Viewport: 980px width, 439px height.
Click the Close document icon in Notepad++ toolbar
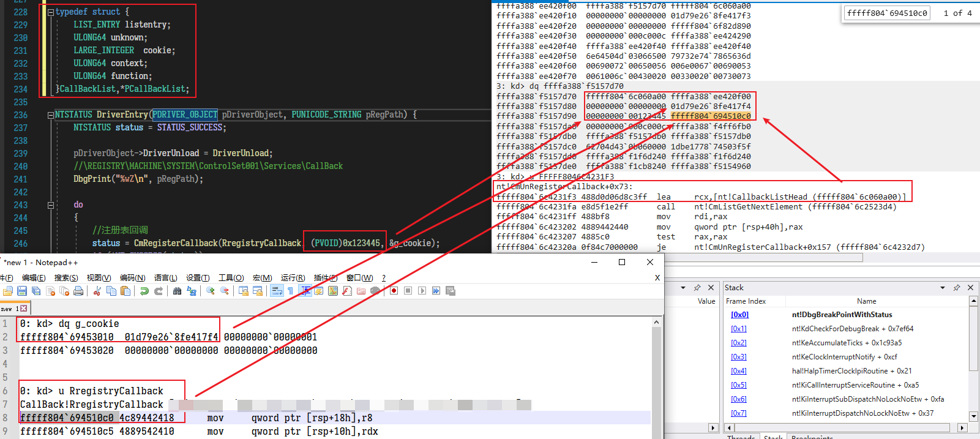click(50, 291)
